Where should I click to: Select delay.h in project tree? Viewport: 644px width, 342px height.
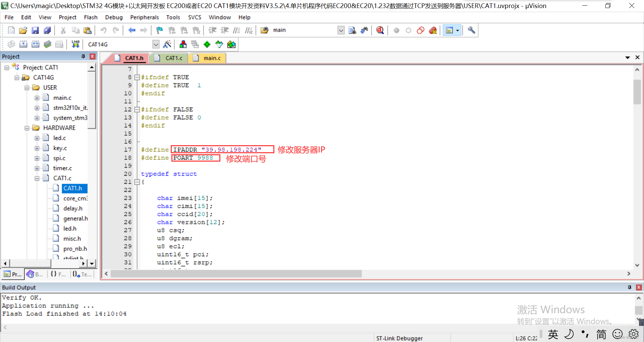point(73,208)
